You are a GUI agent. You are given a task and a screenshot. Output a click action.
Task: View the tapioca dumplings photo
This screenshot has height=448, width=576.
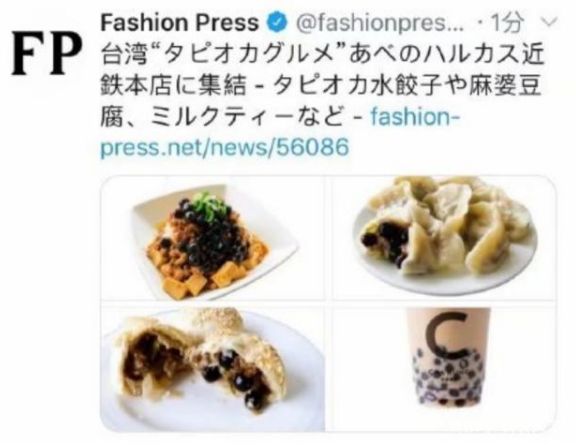[444, 239]
